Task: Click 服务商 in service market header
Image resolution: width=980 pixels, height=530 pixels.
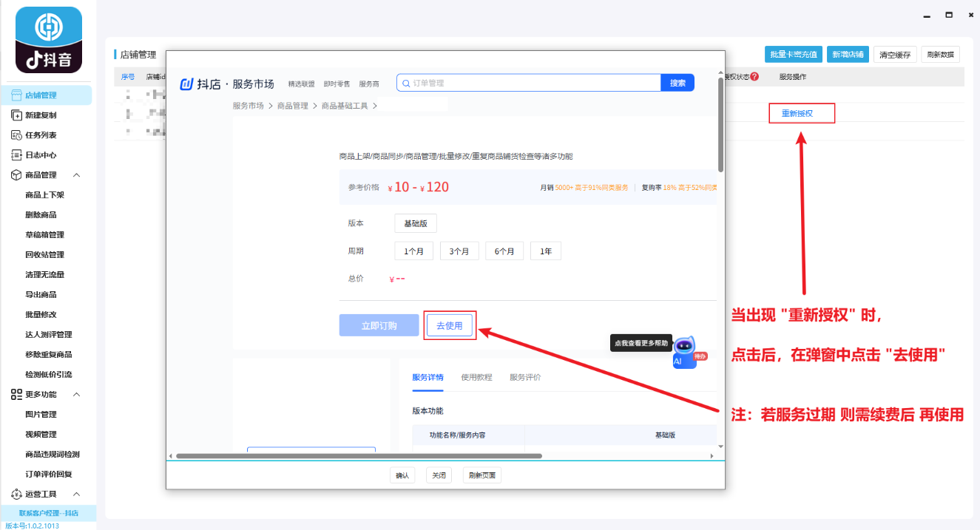Action: pyautogui.click(x=369, y=84)
